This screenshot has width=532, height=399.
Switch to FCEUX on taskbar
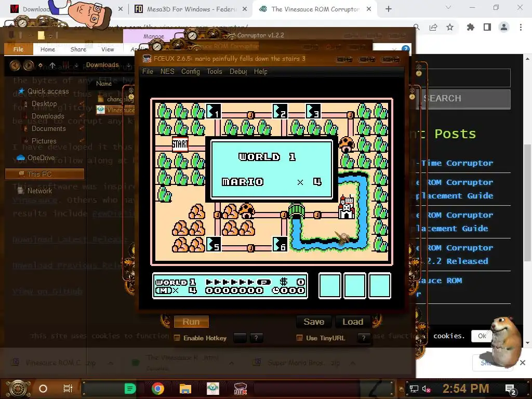pyautogui.click(x=240, y=389)
